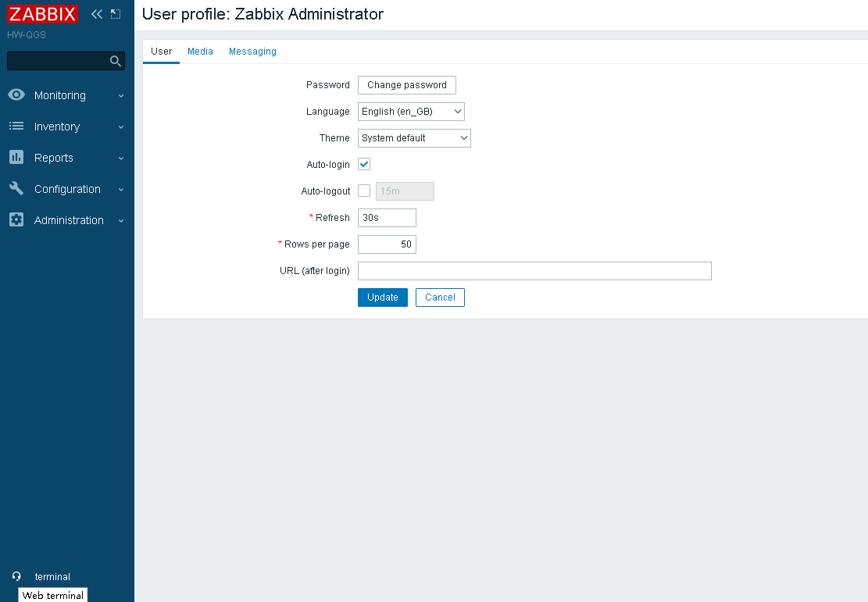Click the Zabbix logo

(x=43, y=14)
